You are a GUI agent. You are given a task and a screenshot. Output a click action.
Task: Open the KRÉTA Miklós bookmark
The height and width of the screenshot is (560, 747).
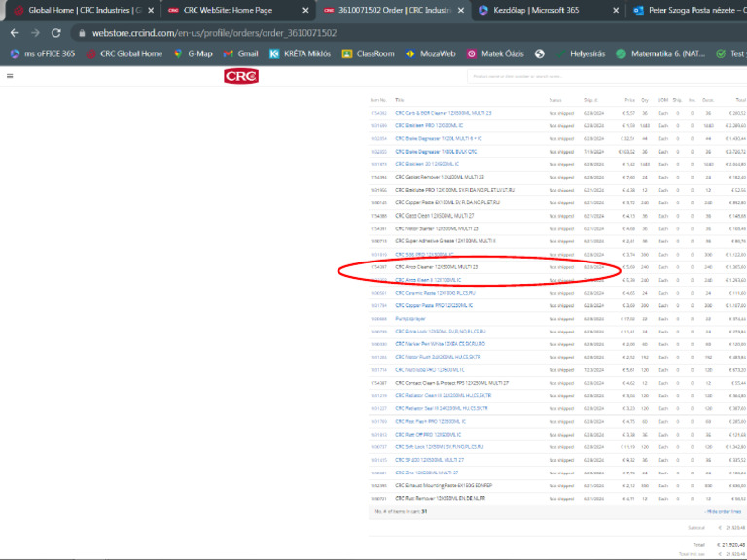pyautogui.click(x=301, y=53)
